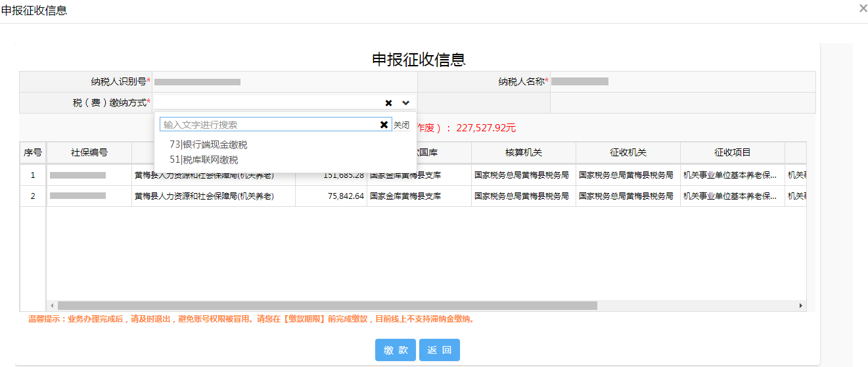
Task: Click the 社保编号 column header
Action: [x=89, y=152]
